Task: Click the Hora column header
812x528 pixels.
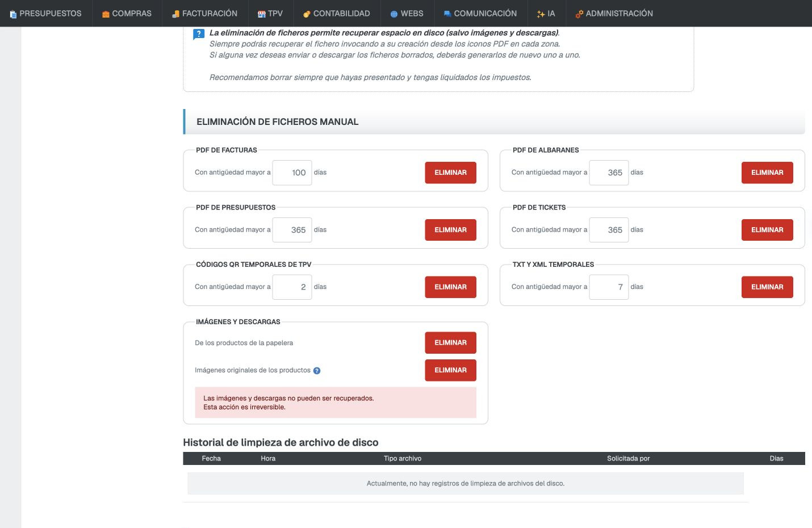Action: point(268,459)
